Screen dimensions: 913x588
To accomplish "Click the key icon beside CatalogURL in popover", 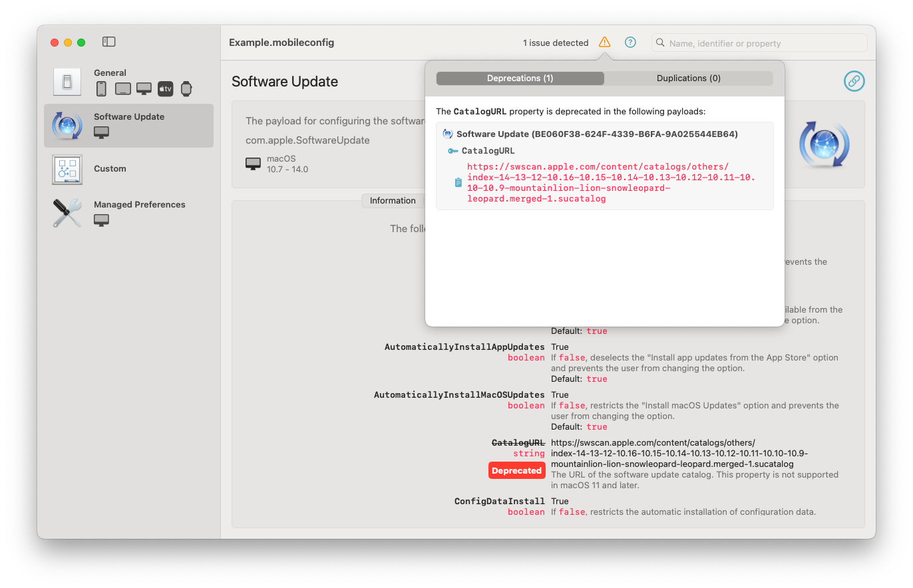I will (x=453, y=151).
